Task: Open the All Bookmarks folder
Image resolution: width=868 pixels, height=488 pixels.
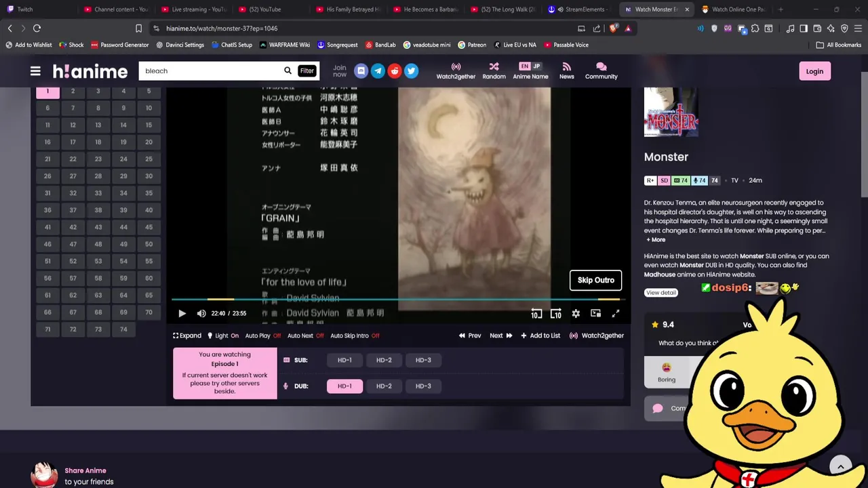Action: click(839, 45)
